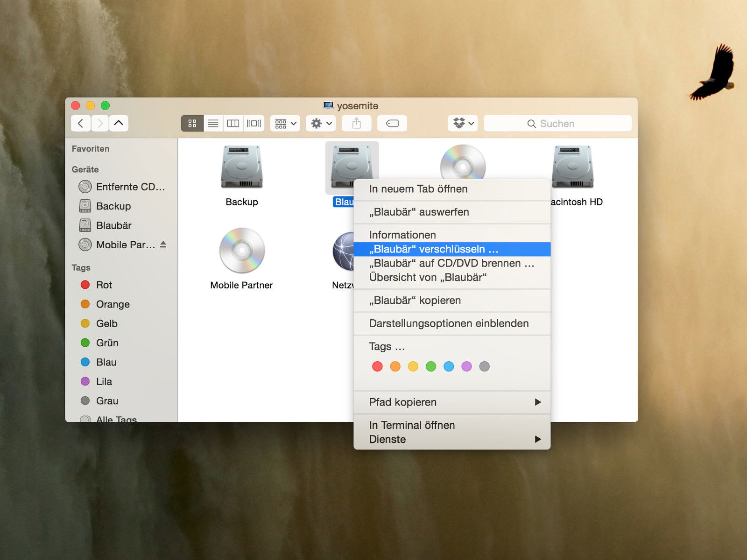The image size is (747, 560).
Task: Choose Informationen in context menu
Action: pyautogui.click(x=452, y=235)
